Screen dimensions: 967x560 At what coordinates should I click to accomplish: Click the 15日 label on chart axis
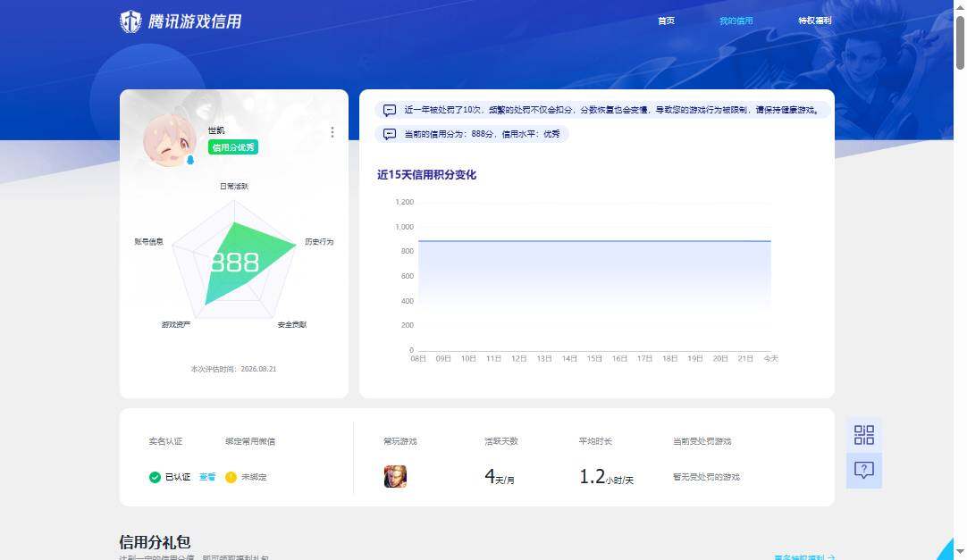594,358
